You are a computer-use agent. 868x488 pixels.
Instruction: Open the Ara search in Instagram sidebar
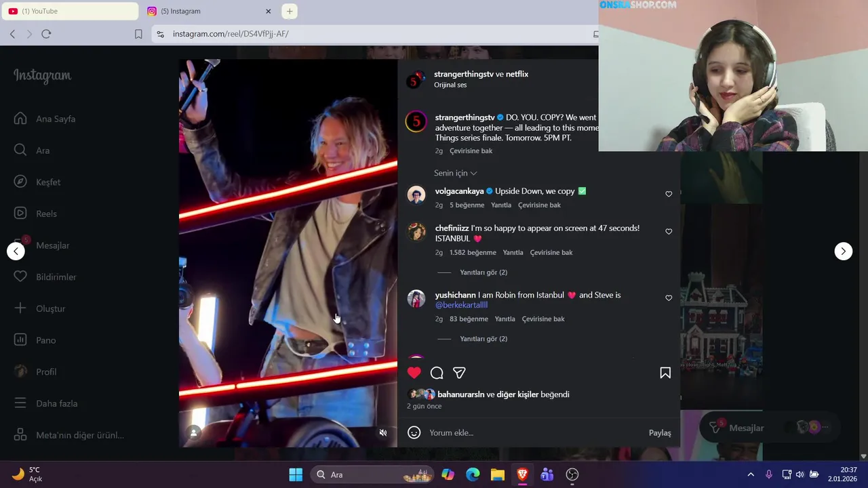32,150
